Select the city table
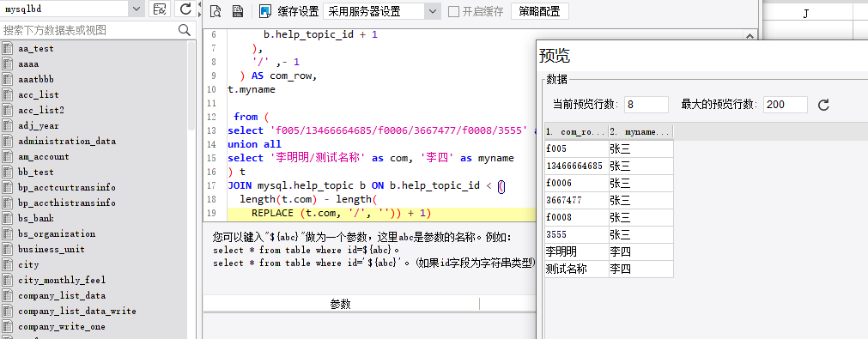This screenshot has height=339, width=868. (x=28, y=265)
